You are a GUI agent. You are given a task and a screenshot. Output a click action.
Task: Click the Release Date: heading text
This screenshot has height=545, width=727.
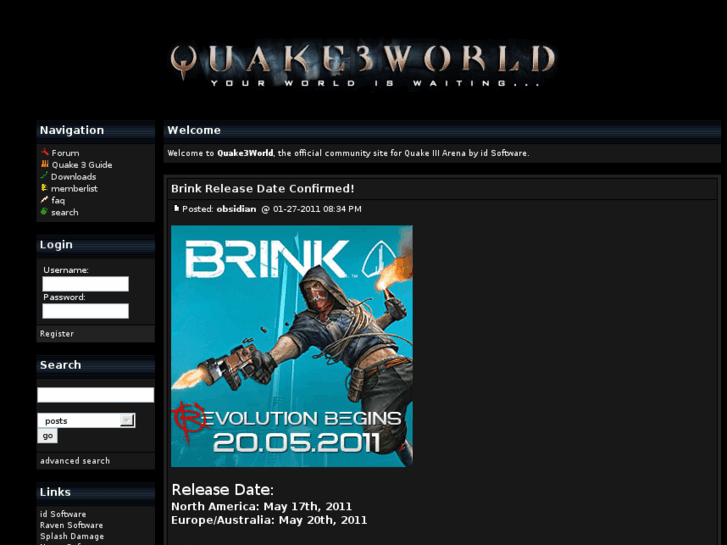pyautogui.click(x=223, y=489)
